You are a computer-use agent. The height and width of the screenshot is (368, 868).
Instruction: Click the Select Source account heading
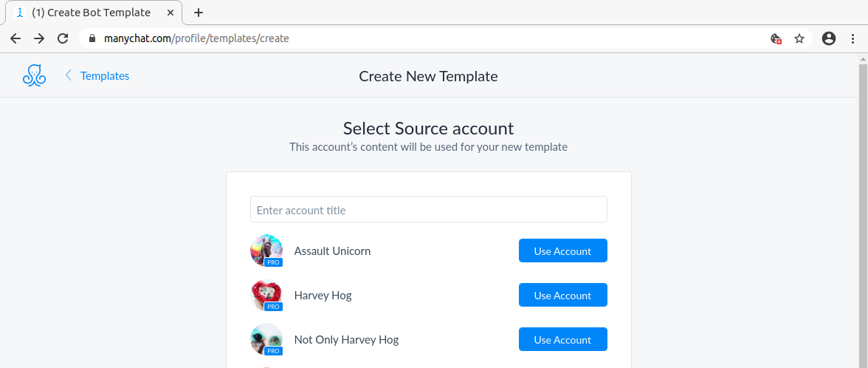[428, 129]
